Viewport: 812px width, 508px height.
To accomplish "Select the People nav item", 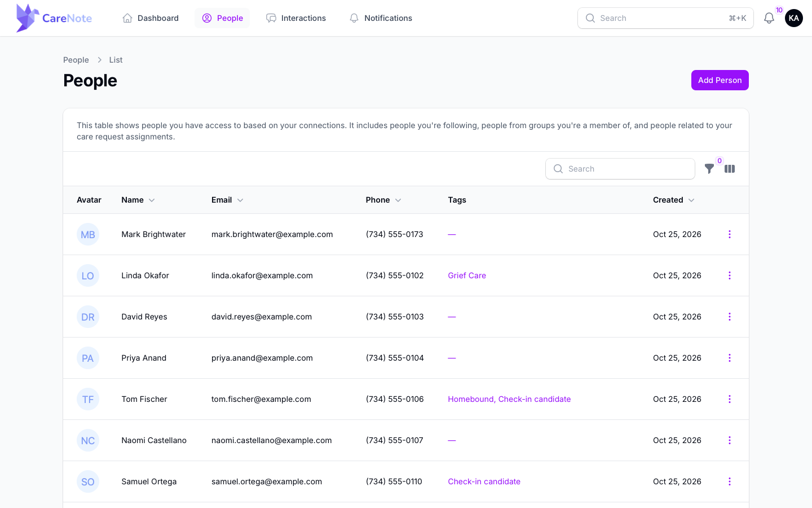I will coord(222,18).
